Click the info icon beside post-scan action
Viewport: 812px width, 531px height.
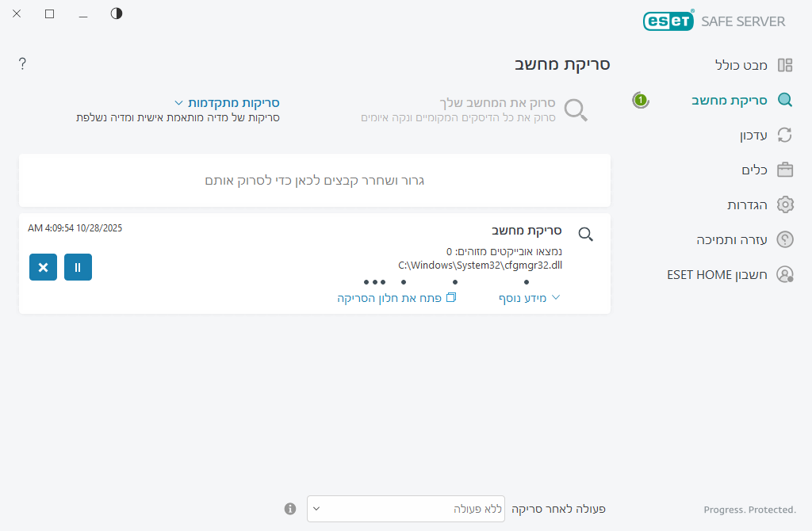290,508
